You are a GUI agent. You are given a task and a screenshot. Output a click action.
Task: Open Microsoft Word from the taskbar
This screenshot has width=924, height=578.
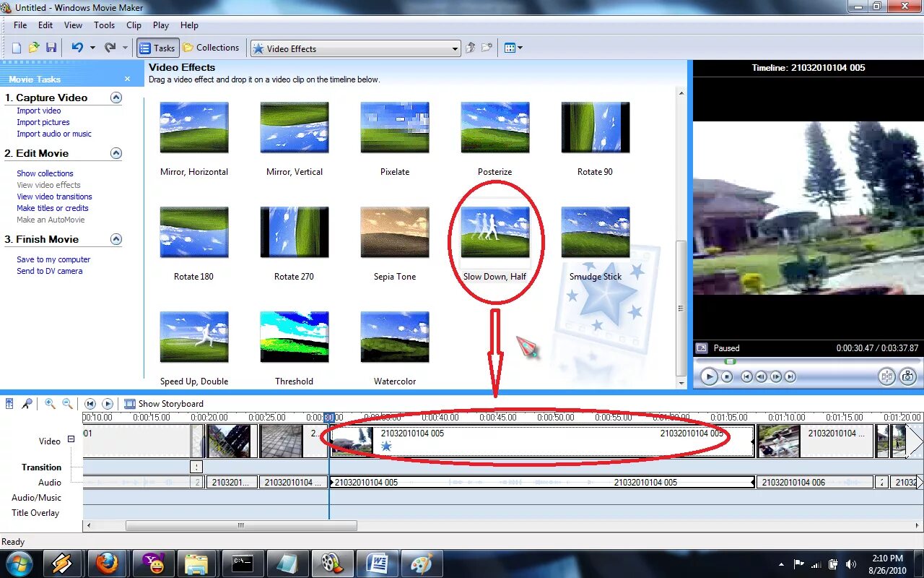tap(378, 563)
